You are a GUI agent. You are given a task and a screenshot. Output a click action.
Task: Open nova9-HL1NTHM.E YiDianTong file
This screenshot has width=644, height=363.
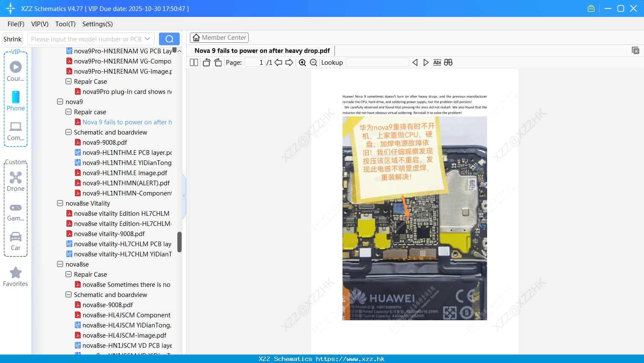[127, 163]
